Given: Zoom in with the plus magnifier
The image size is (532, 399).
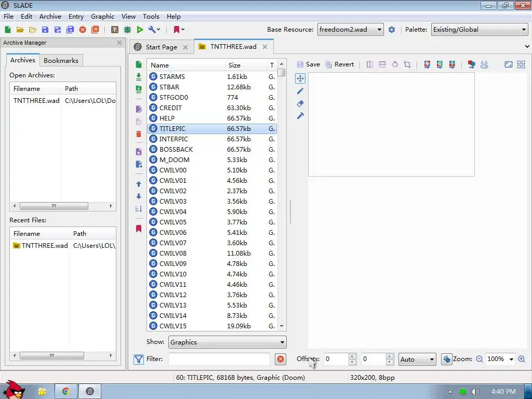Looking at the screenshot, I should coord(522,359).
